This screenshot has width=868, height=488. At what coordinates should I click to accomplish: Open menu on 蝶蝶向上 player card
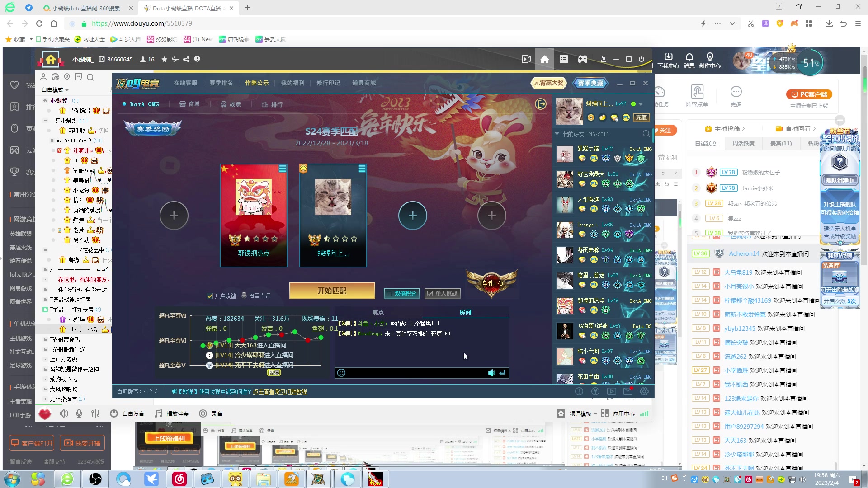(362, 169)
